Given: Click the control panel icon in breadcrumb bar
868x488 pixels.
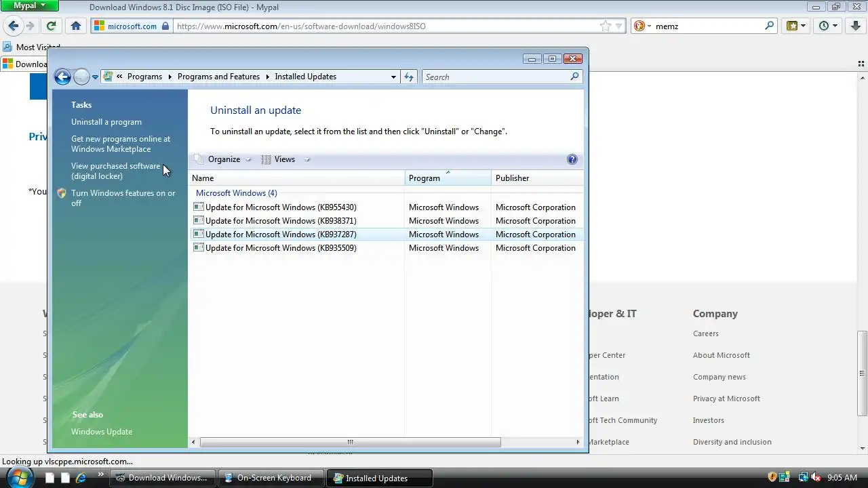Looking at the screenshot, I should pyautogui.click(x=108, y=77).
